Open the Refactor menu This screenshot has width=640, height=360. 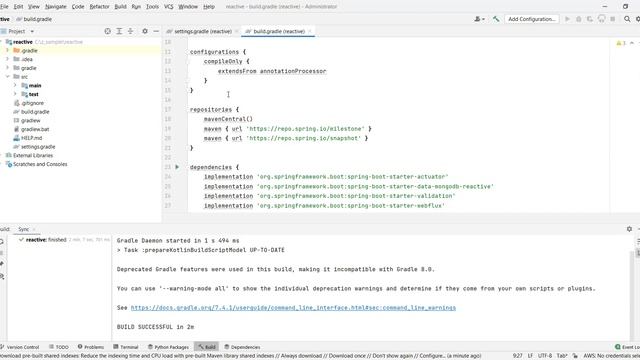pos(99,7)
